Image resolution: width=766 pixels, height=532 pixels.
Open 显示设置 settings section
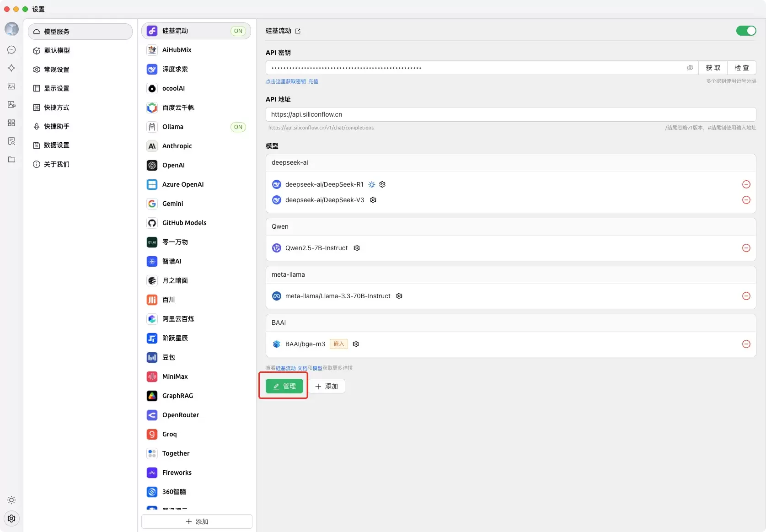click(x=80, y=88)
